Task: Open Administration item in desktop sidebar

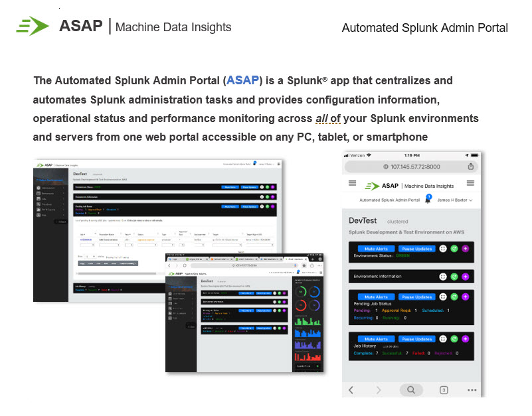Action: (50, 188)
